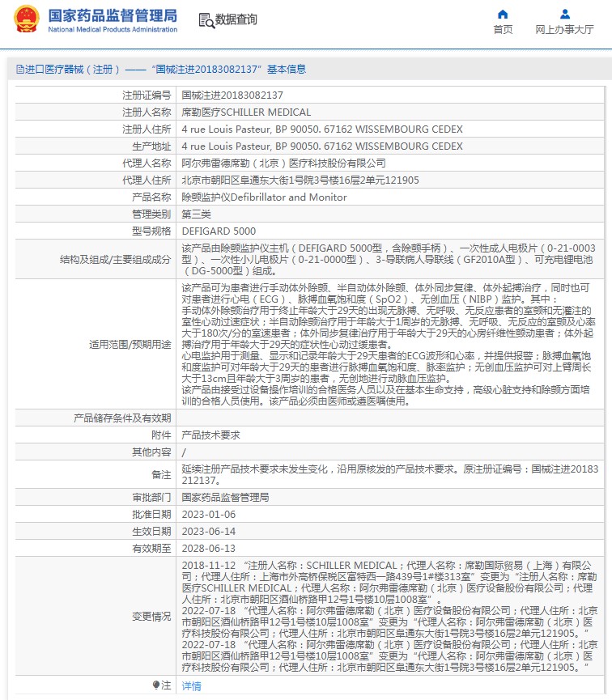Open 网上办事大厅 text link
The image size is (612, 700).
point(565,29)
